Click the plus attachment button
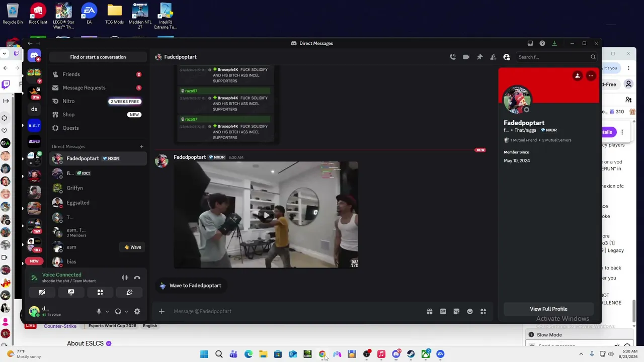 162,311
